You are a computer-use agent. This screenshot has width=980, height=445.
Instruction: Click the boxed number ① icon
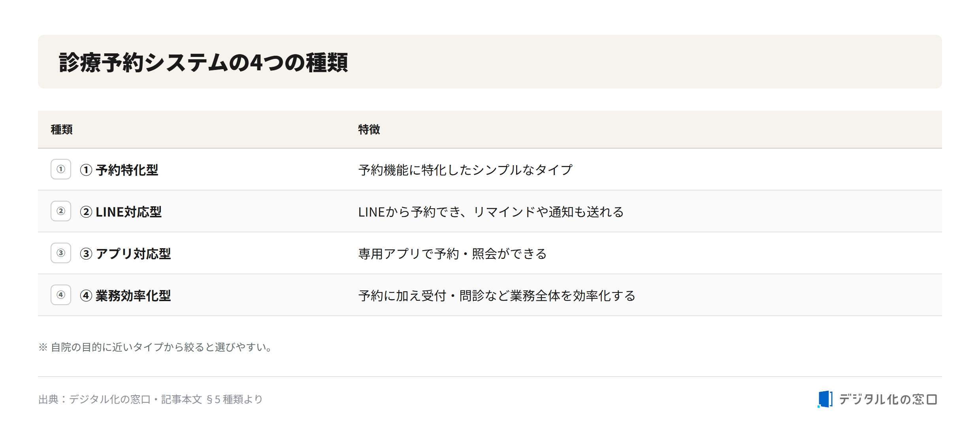pos(61,169)
